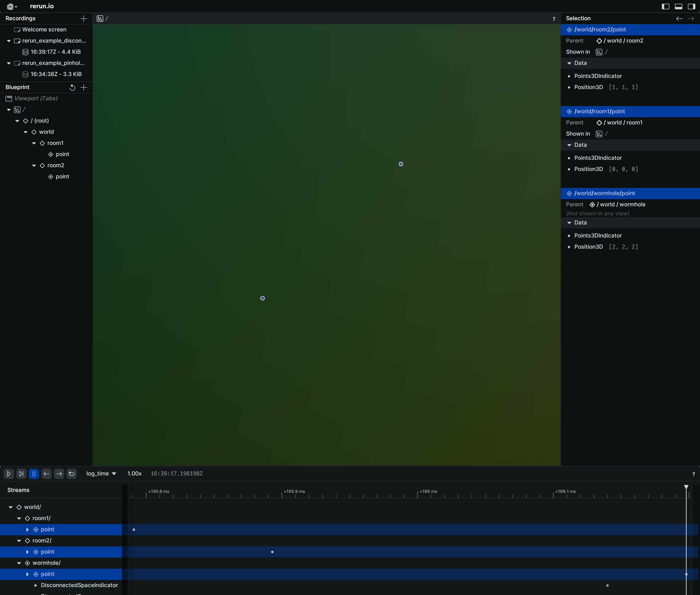This screenshot has width=700, height=595.
Task: Open timeline panel help question mark
Action: point(693,474)
